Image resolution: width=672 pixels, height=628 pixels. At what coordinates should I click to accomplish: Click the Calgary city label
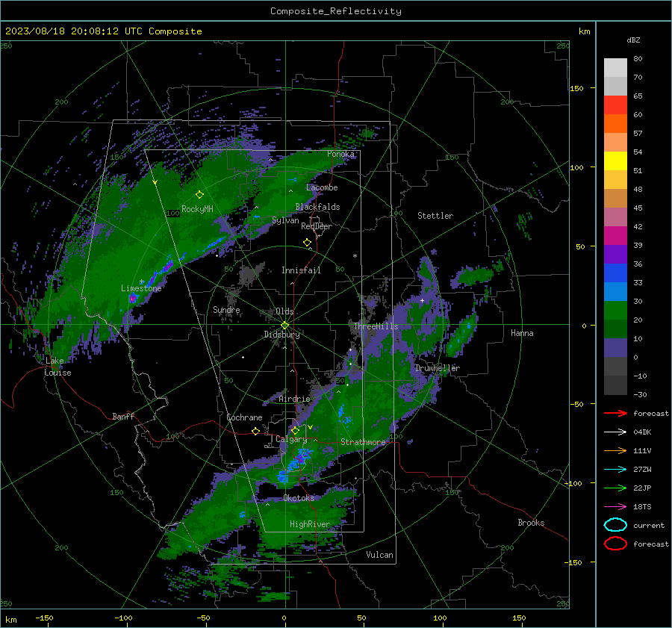pyautogui.click(x=291, y=439)
